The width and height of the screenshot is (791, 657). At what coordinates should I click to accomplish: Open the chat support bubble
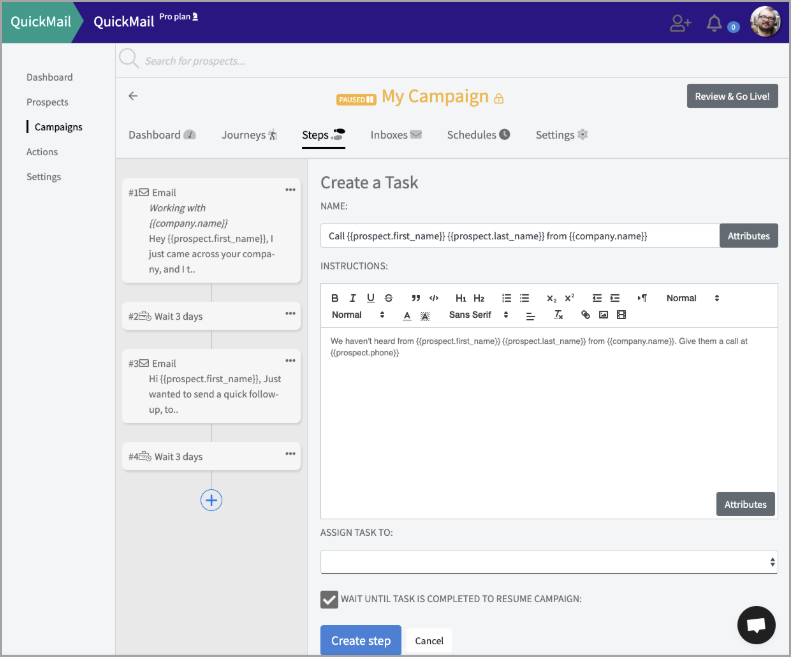pos(756,625)
